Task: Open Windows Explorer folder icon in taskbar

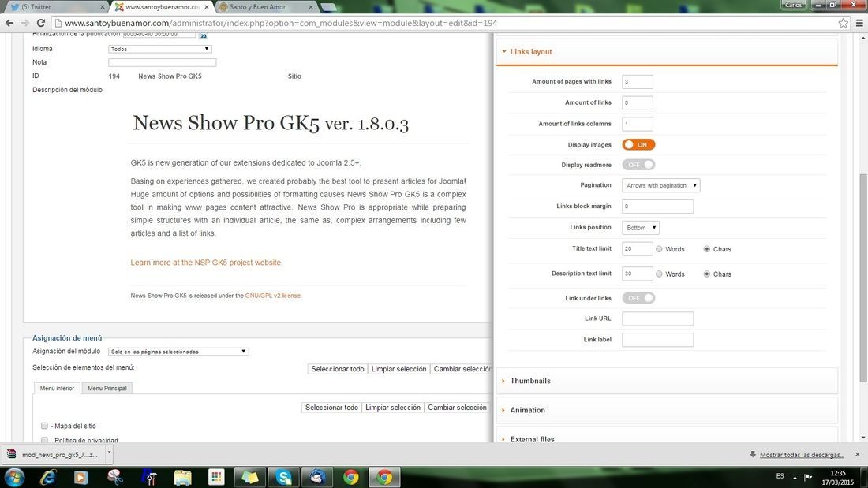Action: (x=183, y=477)
